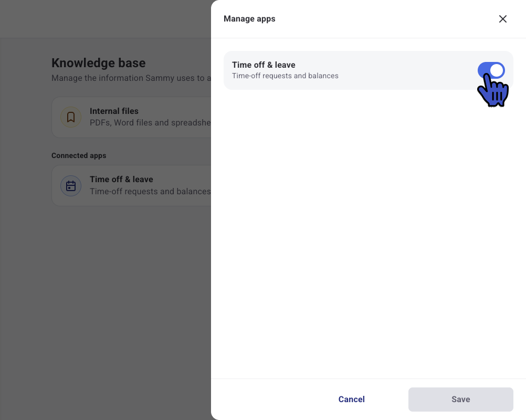Click the Time off & leave calendar icon
This screenshot has width=526, height=420.
coord(71,186)
